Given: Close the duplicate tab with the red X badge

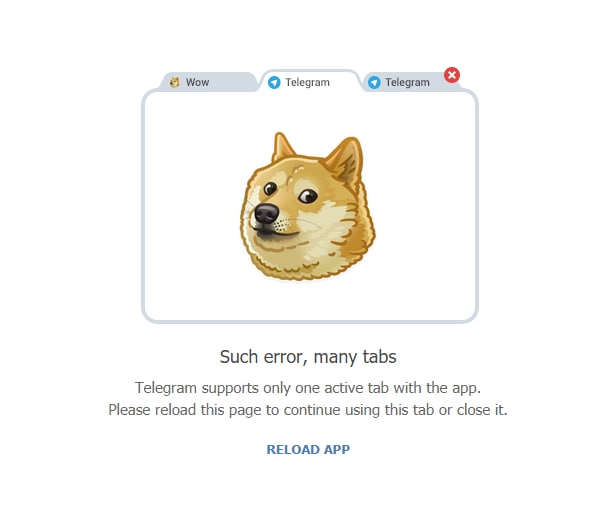Looking at the screenshot, I should tap(452, 75).
